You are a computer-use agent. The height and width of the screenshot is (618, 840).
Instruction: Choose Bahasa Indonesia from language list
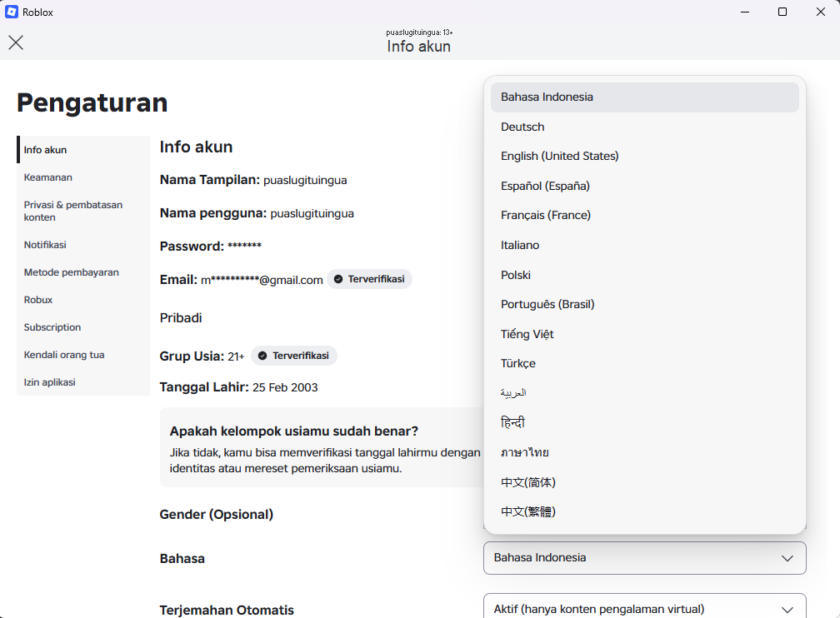coord(644,97)
